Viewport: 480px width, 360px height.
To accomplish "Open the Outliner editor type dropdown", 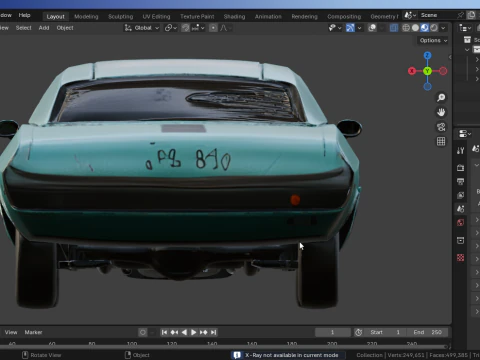I will point(465,28).
